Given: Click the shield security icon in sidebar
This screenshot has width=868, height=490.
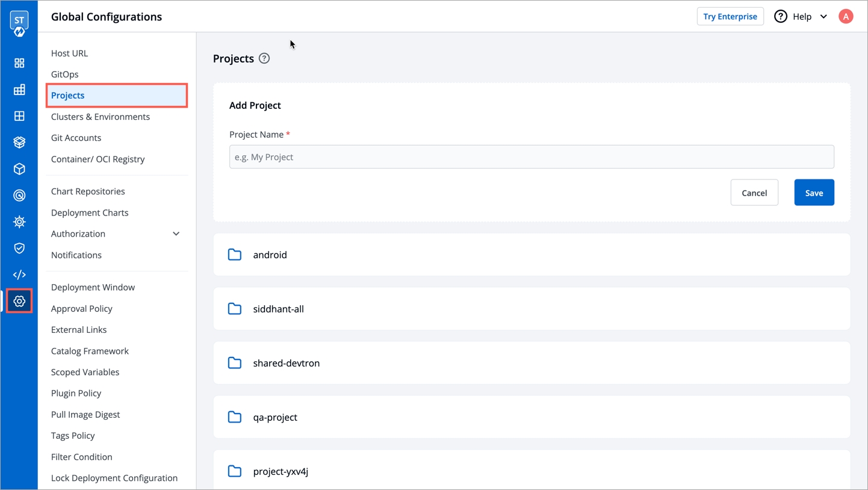Looking at the screenshot, I should [19, 248].
